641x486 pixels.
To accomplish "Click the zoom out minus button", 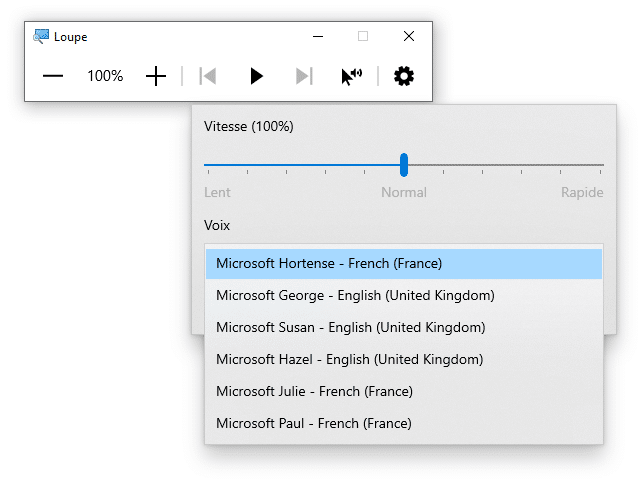I will pyautogui.click(x=53, y=76).
